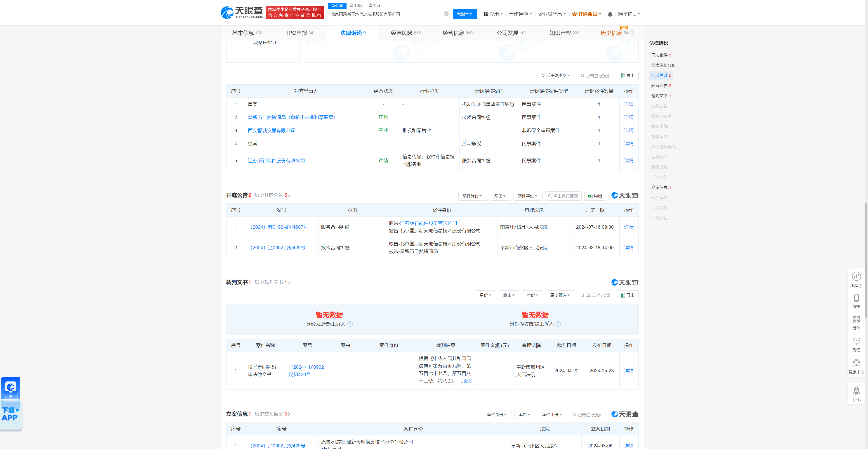Export 涉诉关系 table via 导出 button

click(x=627, y=76)
